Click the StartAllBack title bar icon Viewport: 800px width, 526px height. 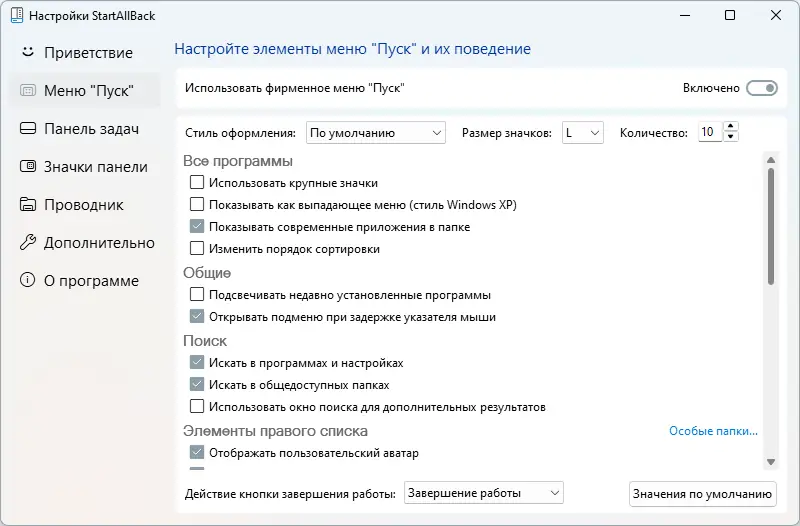click(x=14, y=16)
